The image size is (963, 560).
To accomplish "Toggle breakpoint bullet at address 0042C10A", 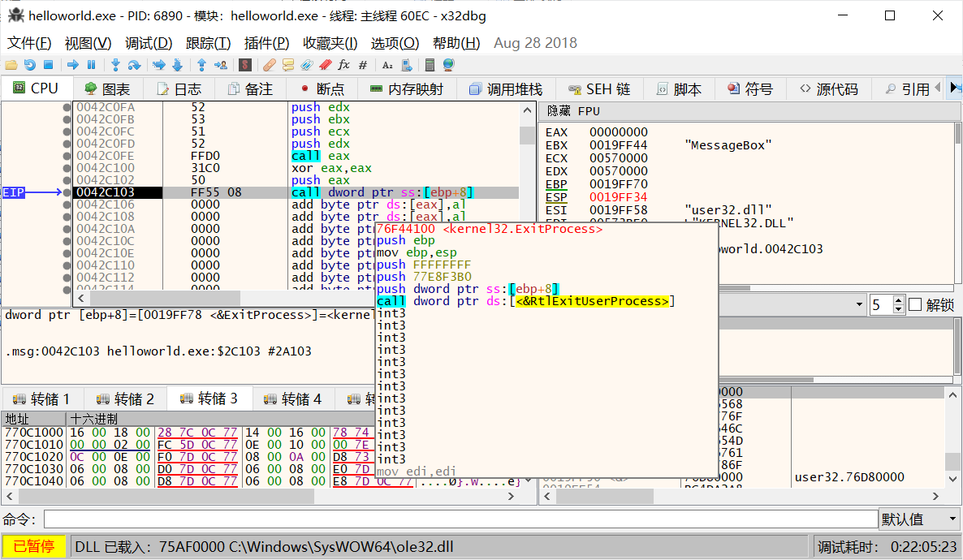I will (67, 229).
